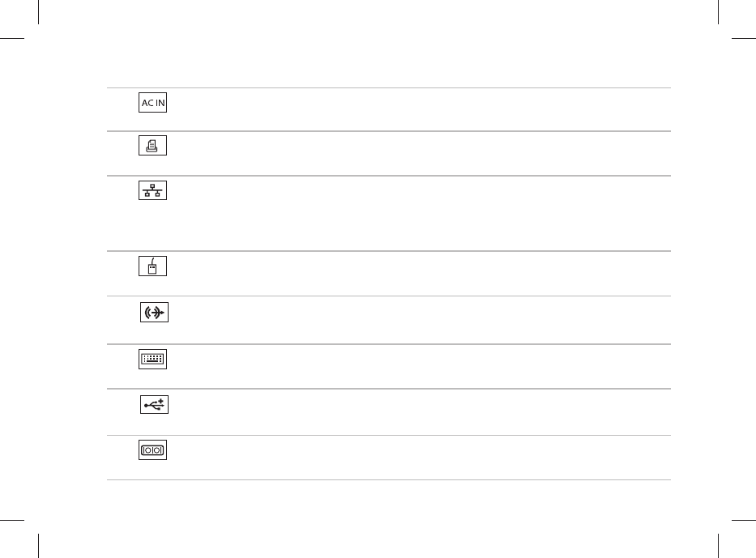Select the IOIOI serial port icon
The height and width of the screenshot is (558, 756).
[153, 449]
